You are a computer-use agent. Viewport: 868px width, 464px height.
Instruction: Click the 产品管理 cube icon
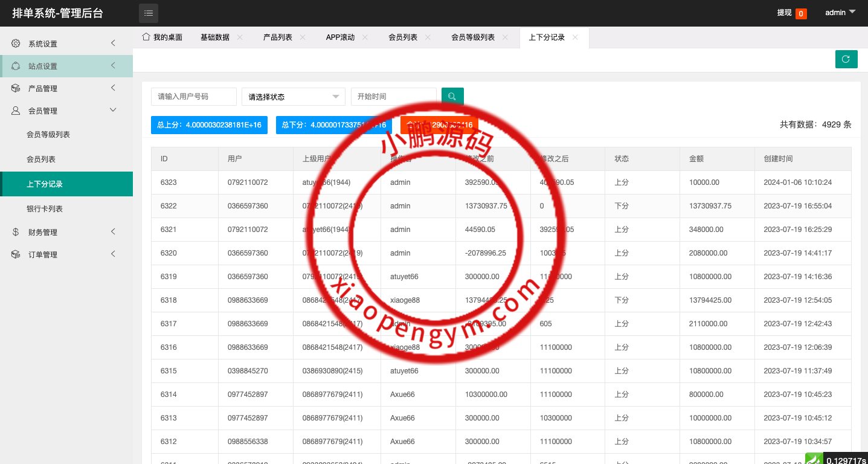16,88
